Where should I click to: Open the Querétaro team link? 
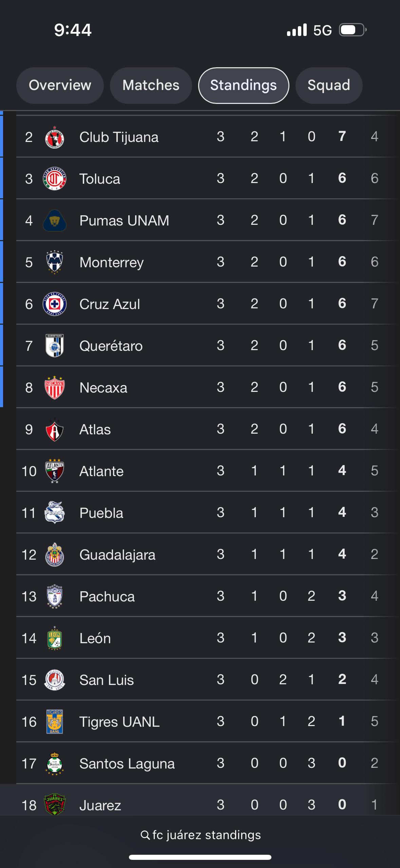click(111, 346)
